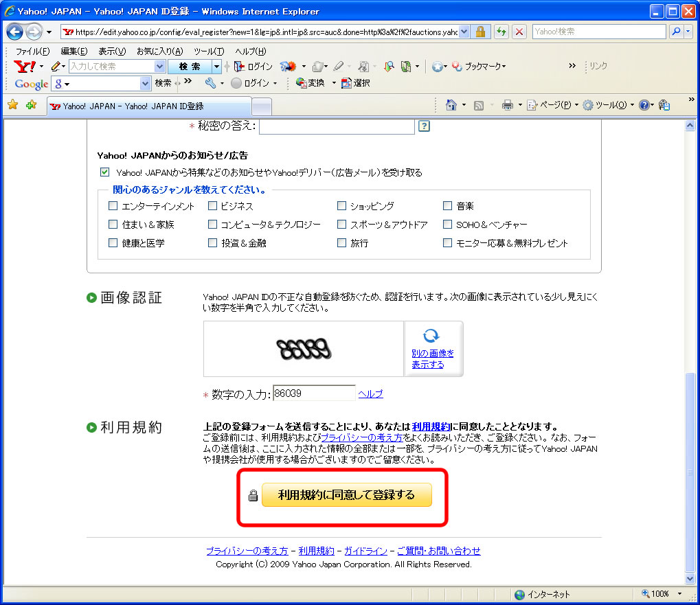Click the ログイン icon on Yahoo toolbar

(239, 67)
